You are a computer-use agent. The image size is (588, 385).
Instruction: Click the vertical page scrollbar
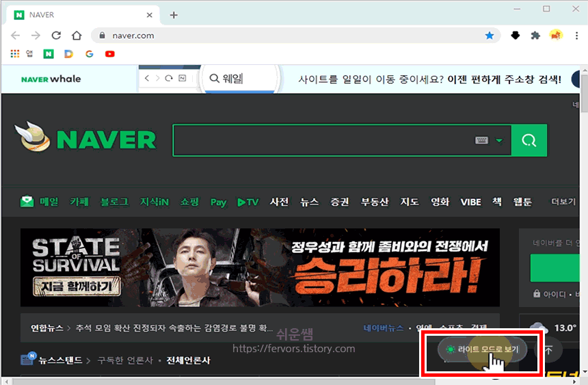pyautogui.click(x=584, y=93)
